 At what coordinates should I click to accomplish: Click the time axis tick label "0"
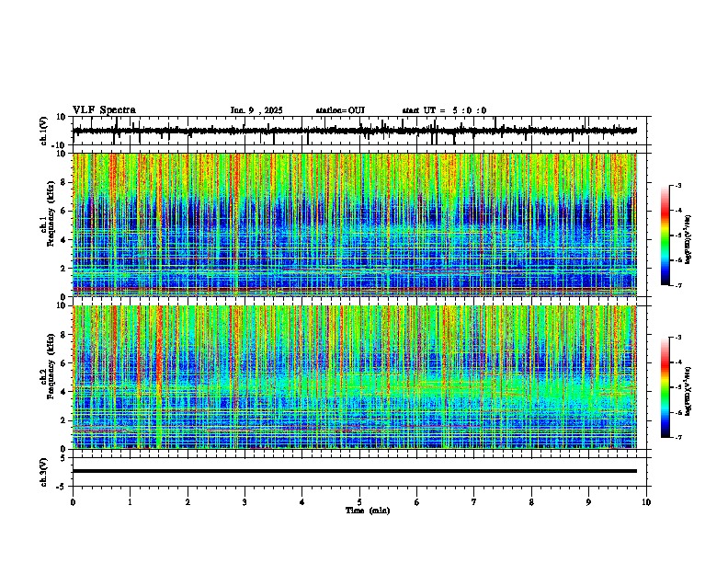[73, 502]
